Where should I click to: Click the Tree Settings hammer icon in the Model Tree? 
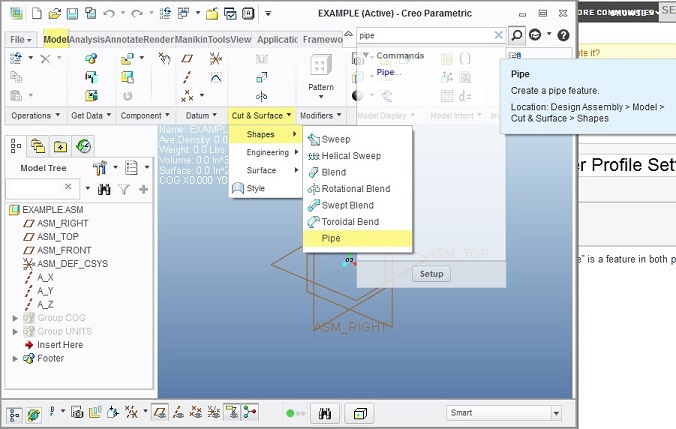(100, 168)
